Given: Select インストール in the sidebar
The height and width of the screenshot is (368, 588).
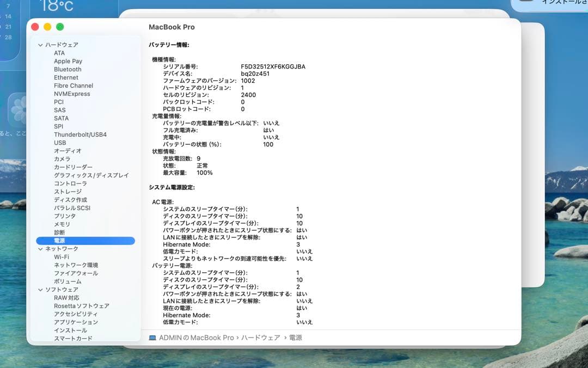Looking at the screenshot, I should 70,331.
